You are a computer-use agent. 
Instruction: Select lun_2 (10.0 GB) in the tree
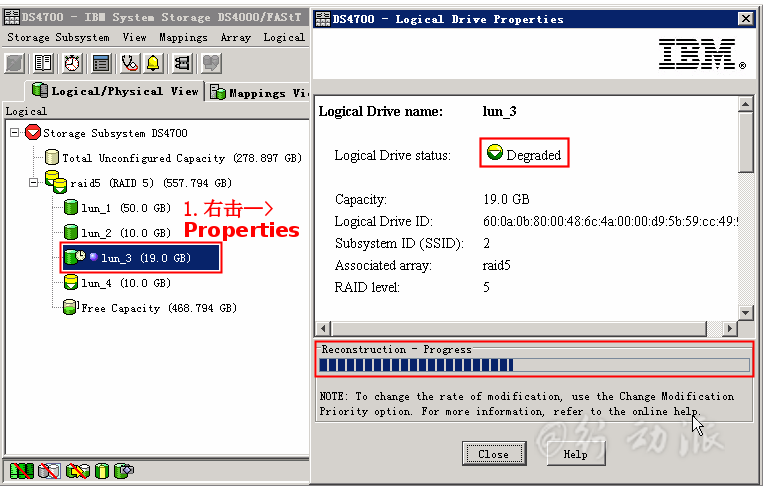[126, 233]
